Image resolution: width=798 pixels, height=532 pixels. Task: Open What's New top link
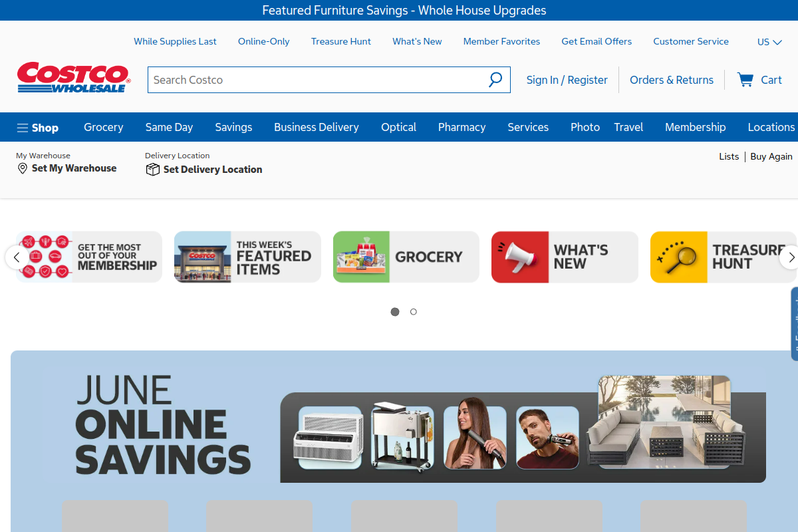(417, 41)
